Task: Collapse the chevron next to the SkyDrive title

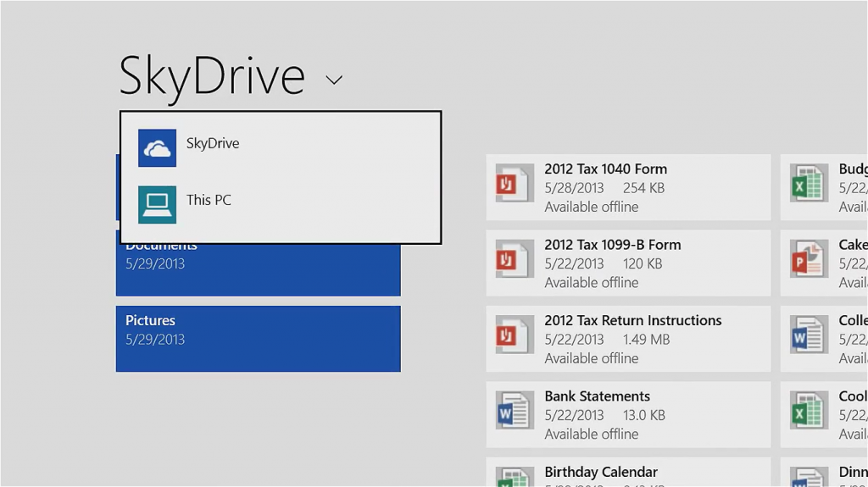Action: click(334, 80)
